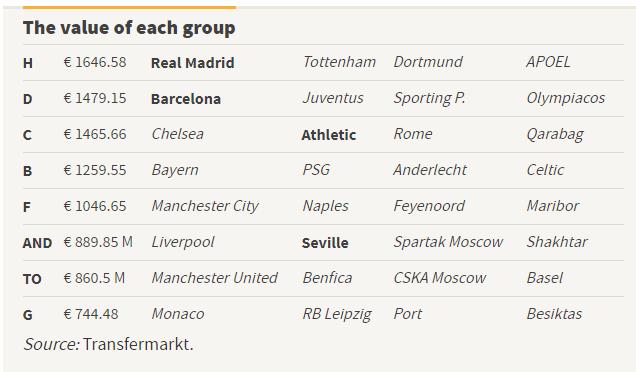Select Spartak Moscow team cell
Viewport: 636px width, 372px height.
pos(448,242)
